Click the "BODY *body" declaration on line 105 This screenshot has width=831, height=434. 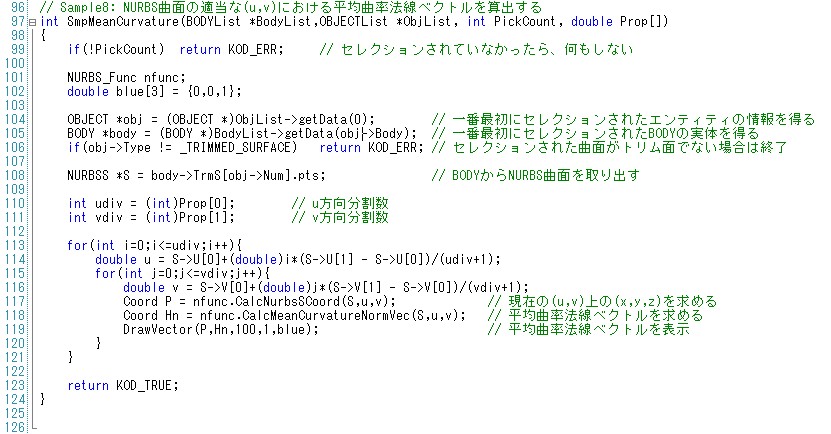(242, 134)
